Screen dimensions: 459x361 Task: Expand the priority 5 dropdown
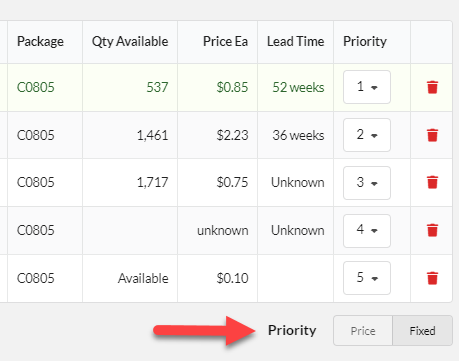click(x=367, y=278)
